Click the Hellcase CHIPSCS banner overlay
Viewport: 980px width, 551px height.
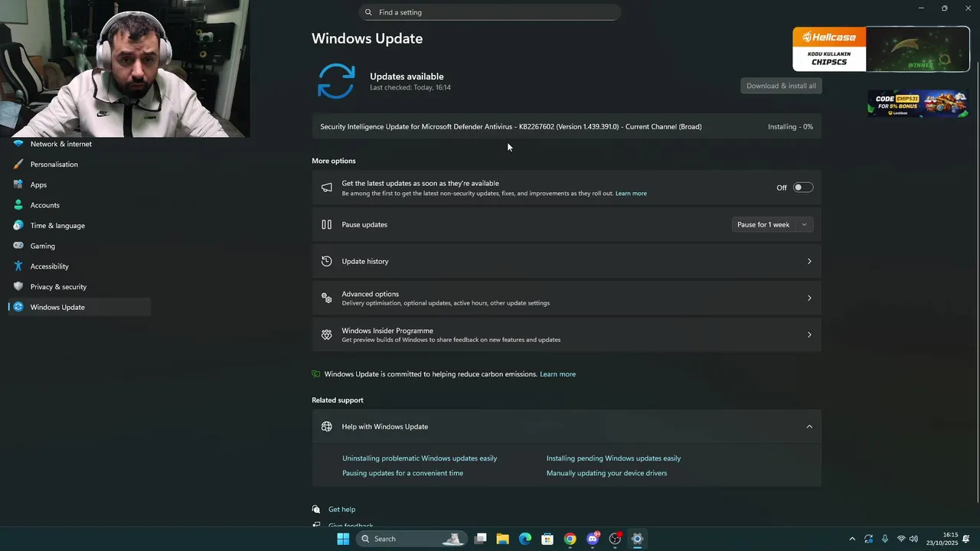pos(881,49)
